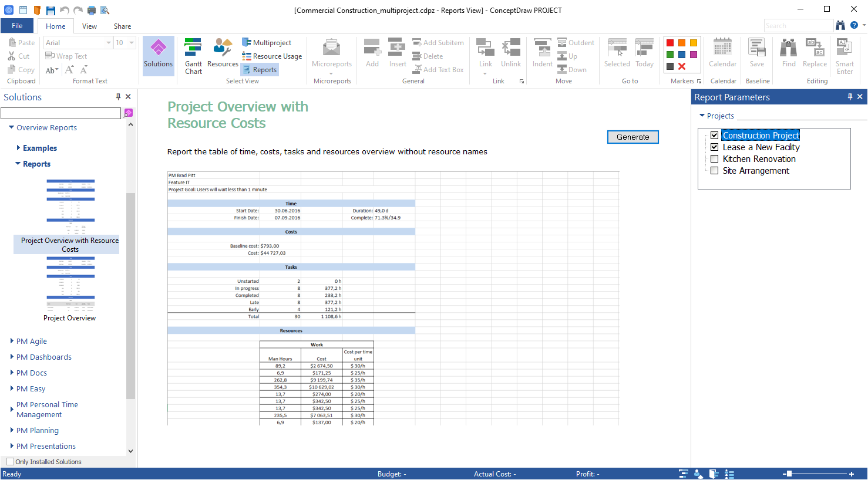Collapse the Overview Reports section
This screenshot has height=480, width=868.
[12, 127]
